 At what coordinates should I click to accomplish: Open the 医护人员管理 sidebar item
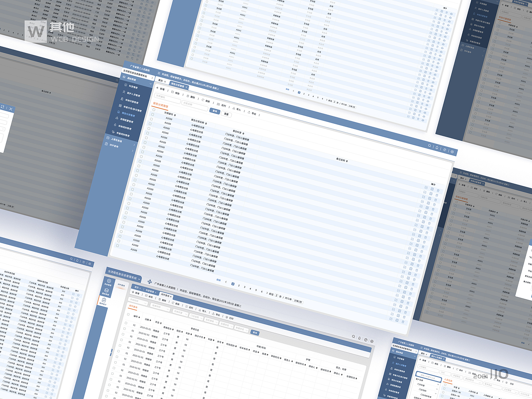pos(131,94)
